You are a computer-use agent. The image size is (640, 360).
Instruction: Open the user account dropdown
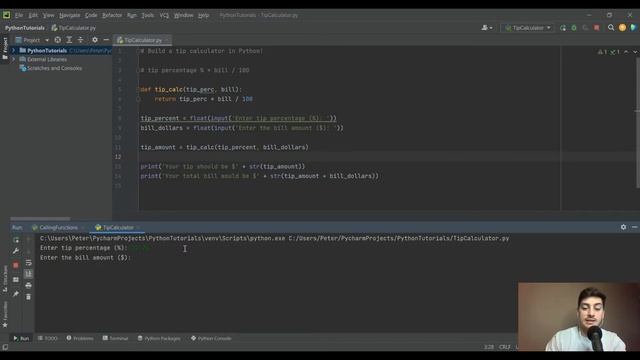[x=487, y=28]
